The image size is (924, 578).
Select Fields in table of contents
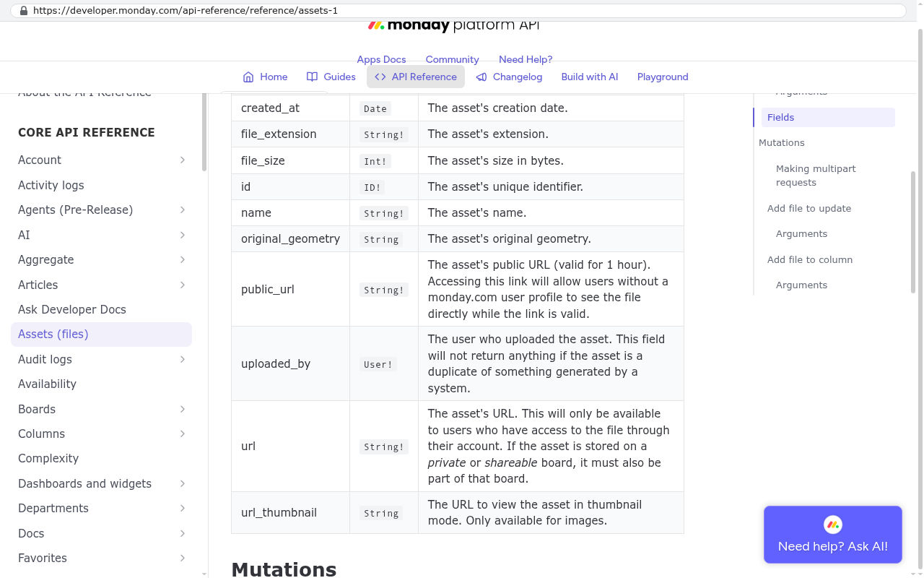pyautogui.click(x=828, y=117)
